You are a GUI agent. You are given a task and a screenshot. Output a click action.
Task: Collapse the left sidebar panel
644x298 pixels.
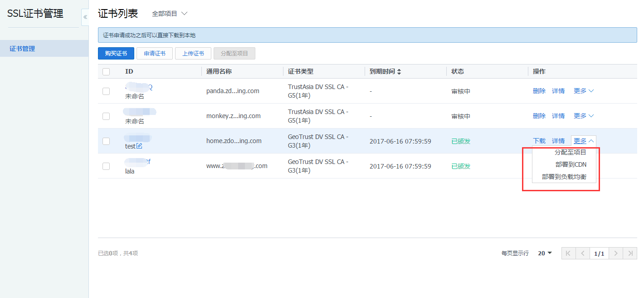[85, 17]
